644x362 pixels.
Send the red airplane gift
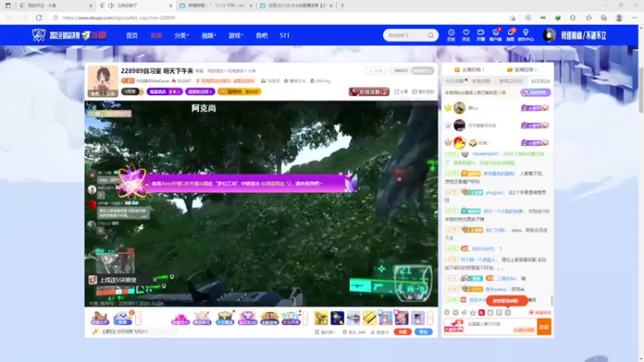tap(353, 318)
